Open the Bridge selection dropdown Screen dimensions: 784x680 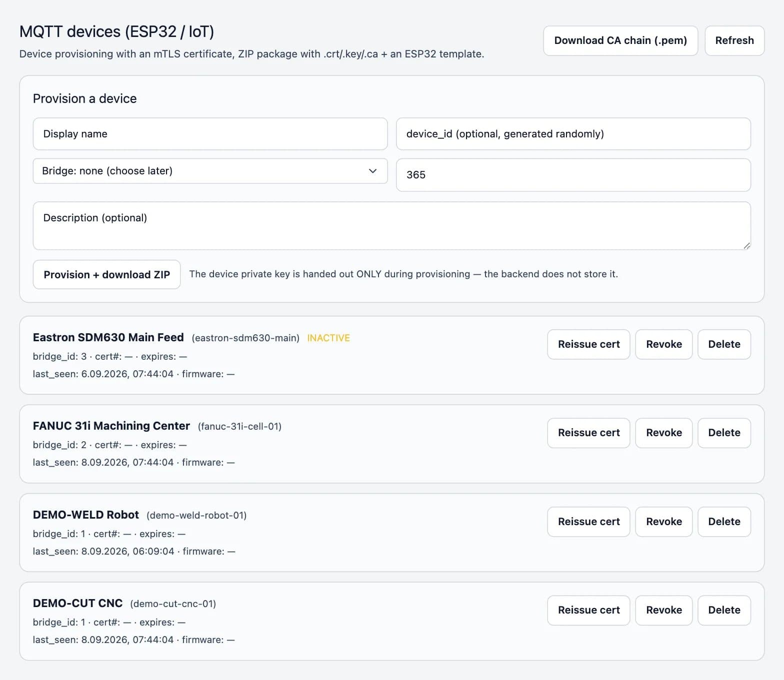click(210, 171)
